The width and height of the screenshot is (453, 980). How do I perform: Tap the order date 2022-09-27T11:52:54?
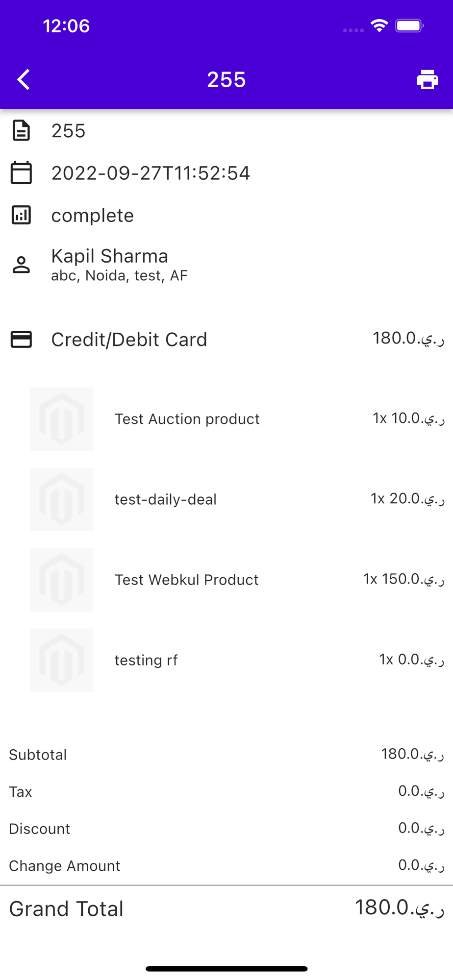pyautogui.click(x=151, y=173)
